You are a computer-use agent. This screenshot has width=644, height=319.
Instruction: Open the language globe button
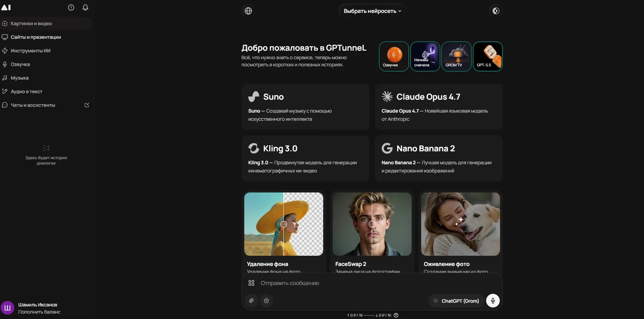point(248,11)
